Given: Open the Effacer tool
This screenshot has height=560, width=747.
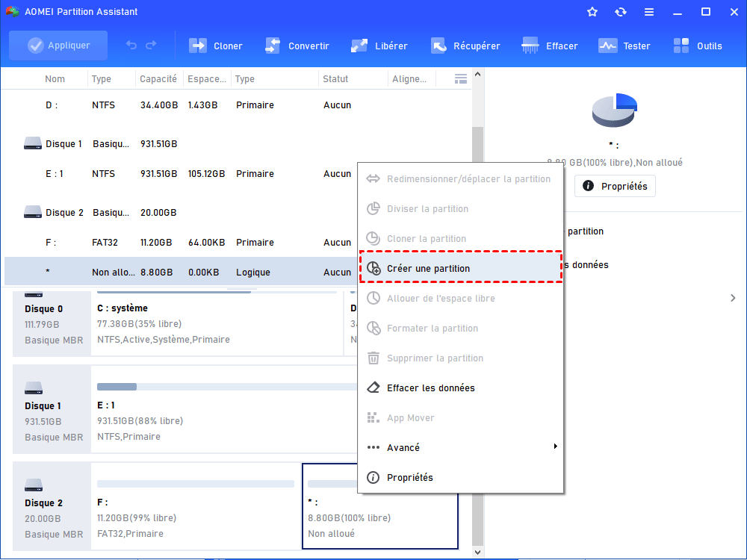Looking at the screenshot, I should pos(549,46).
